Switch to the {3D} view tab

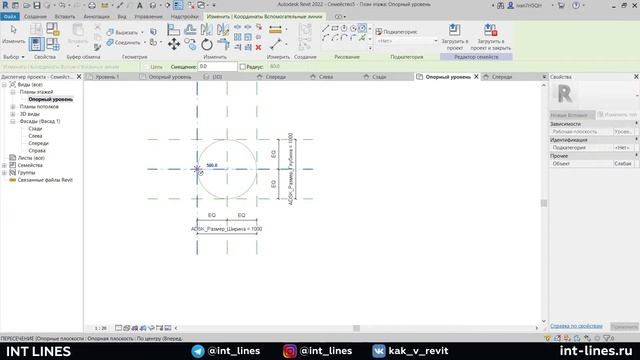pyautogui.click(x=217, y=77)
